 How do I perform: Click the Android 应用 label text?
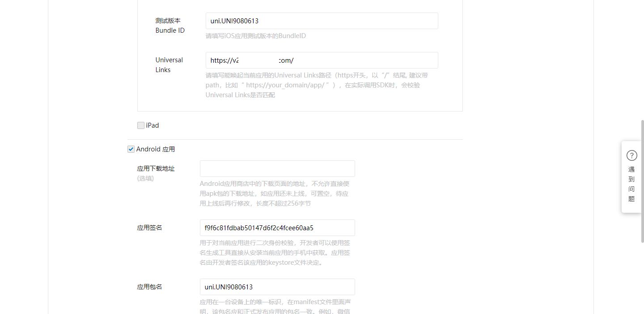pyautogui.click(x=156, y=149)
